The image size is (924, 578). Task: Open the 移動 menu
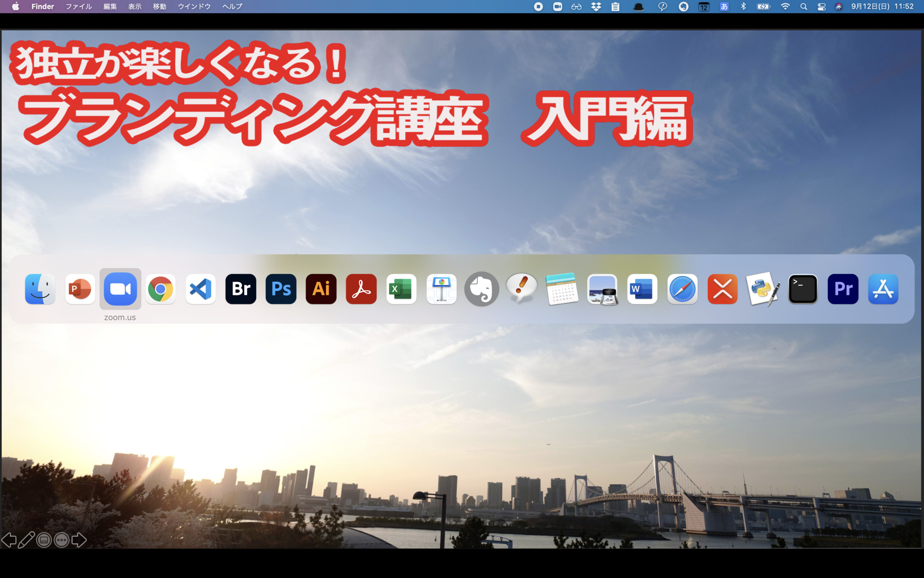tap(160, 7)
